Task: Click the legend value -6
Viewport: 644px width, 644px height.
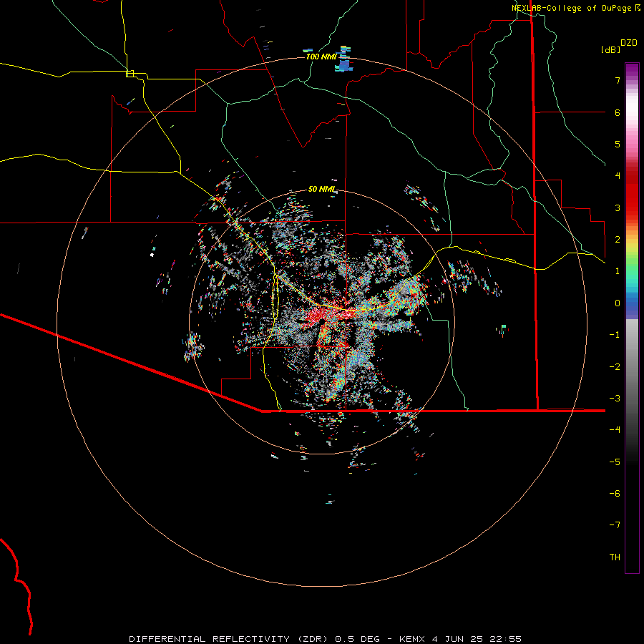Action: tap(615, 494)
